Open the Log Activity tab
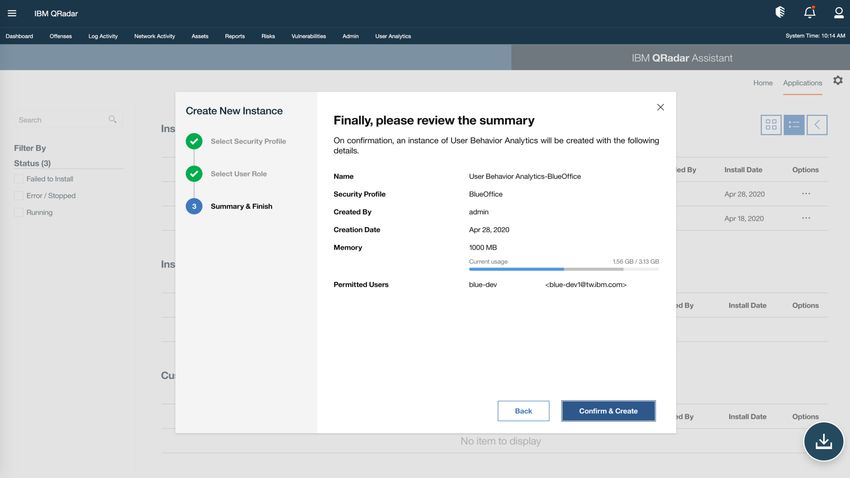850x478 pixels. coord(103,36)
